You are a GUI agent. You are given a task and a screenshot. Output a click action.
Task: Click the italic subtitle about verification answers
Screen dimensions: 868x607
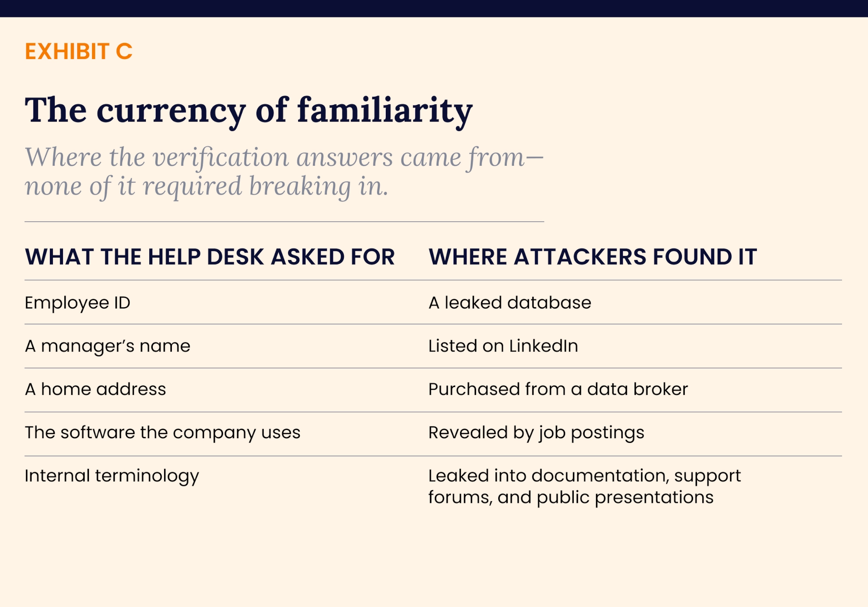284,172
